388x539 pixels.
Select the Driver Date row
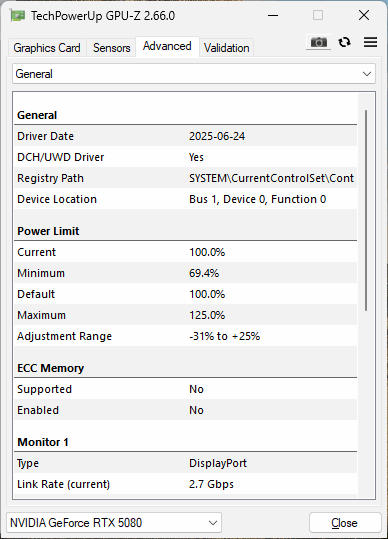point(186,136)
